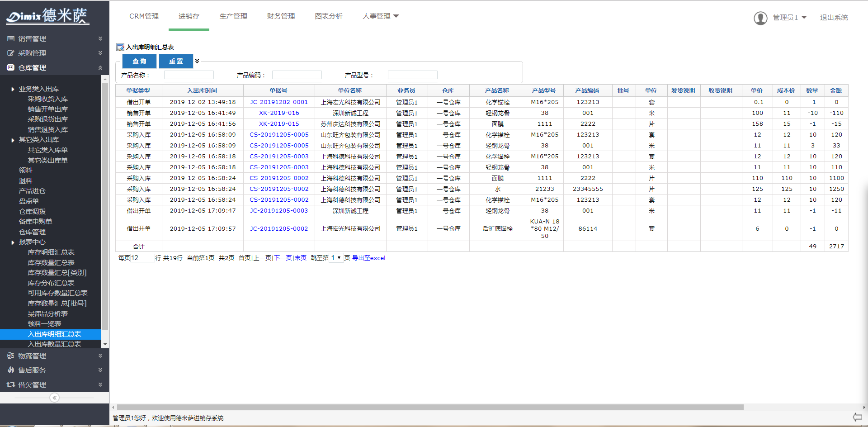Click the 物流管理 sidebar icon
This screenshot has width=868, height=427.
coord(10,356)
